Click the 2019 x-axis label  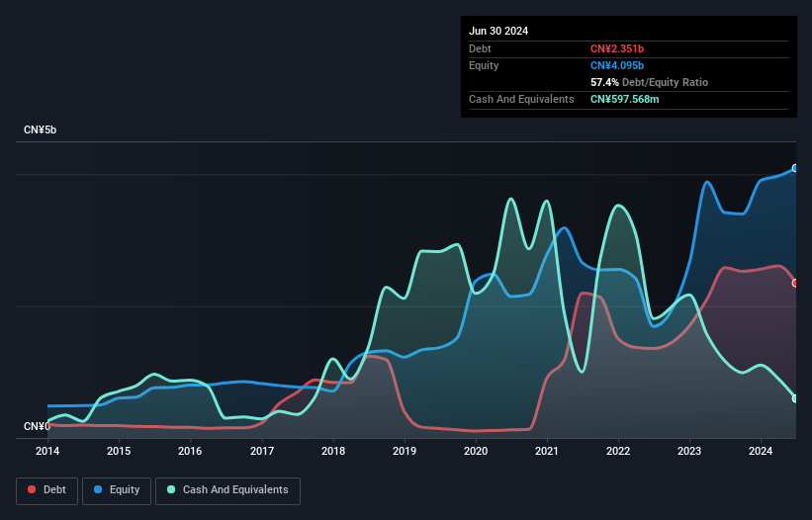pos(405,451)
